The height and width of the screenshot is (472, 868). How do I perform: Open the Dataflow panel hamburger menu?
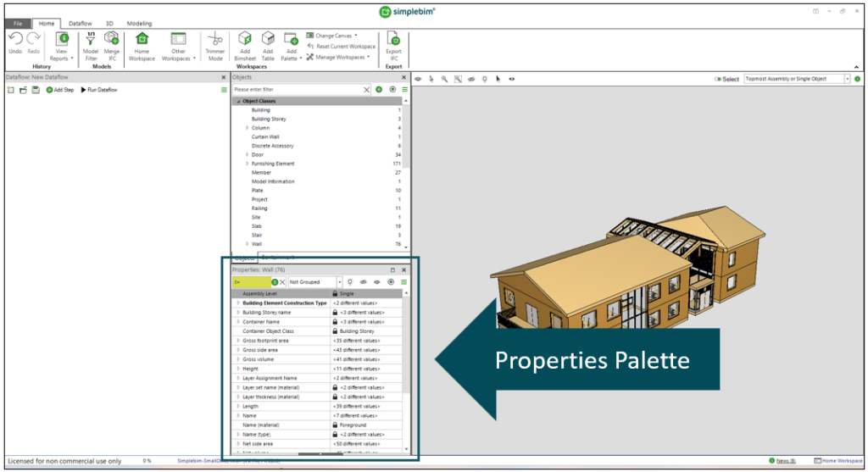click(224, 90)
